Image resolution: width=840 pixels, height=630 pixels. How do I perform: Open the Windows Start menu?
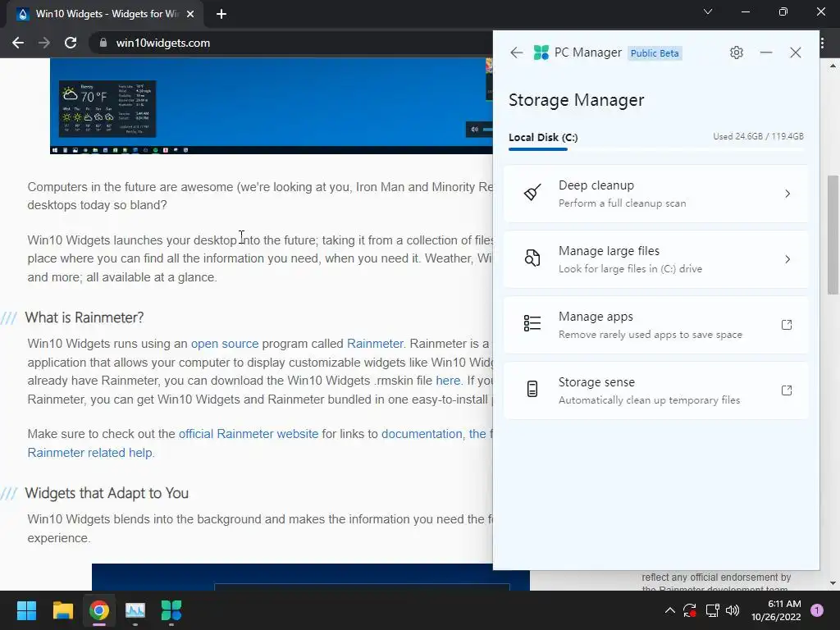coord(26,610)
